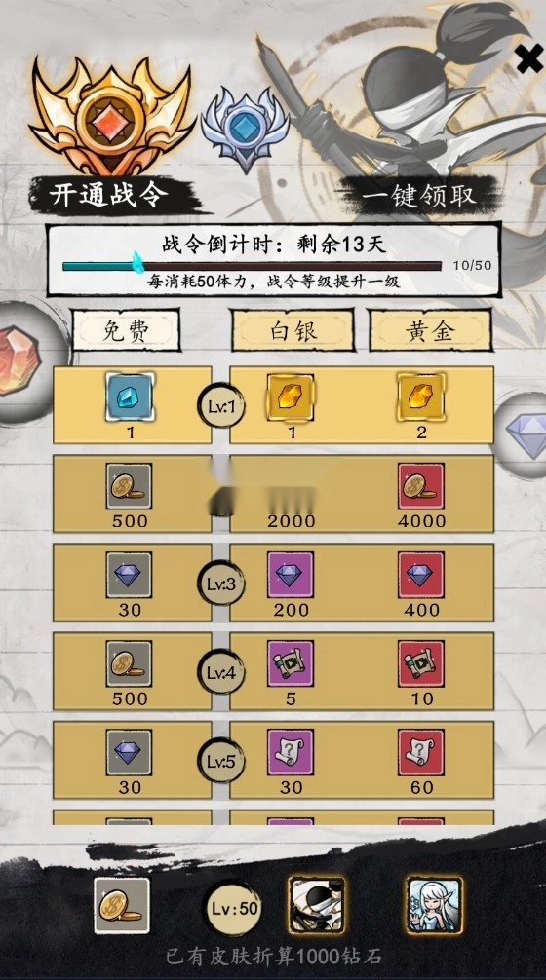546x980 pixels.
Task: Tap the gold-tier 4000 coins reward
Action: (421, 486)
